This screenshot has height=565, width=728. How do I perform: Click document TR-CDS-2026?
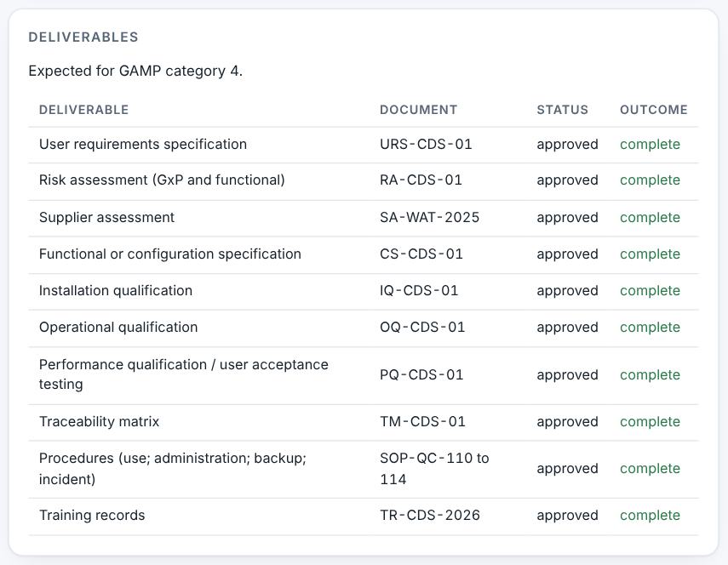pos(430,516)
